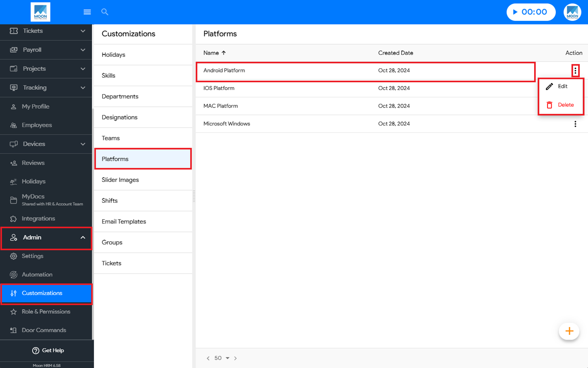This screenshot has width=588, height=368.
Task: Open the Tickets customization tab
Action: tap(143, 263)
